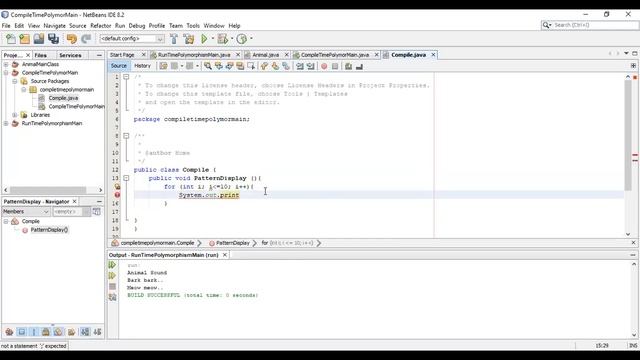Expand the Libraries tree node
Screen dimensions: 640x360
tap(15, 115)
